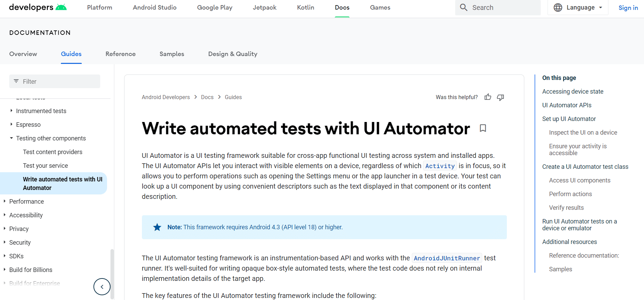Click the Search input field
The image size is (644, 300).
498,7
